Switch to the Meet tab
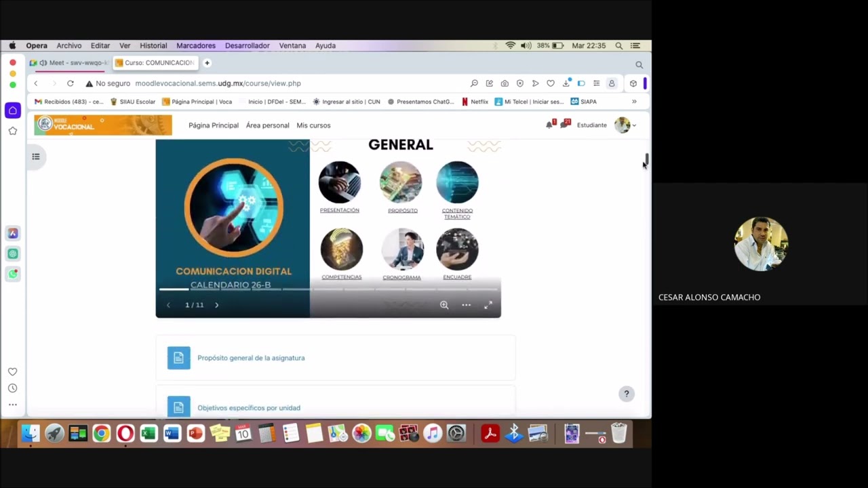Image resolution: width=868 pixels, height=488 pixels. click(68, 62)
